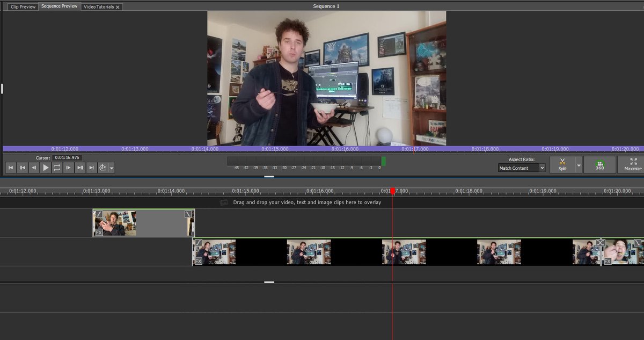
Task: Click the FX badge on the overlay clip
Action: pyautogui.click(x=99, y=232)
